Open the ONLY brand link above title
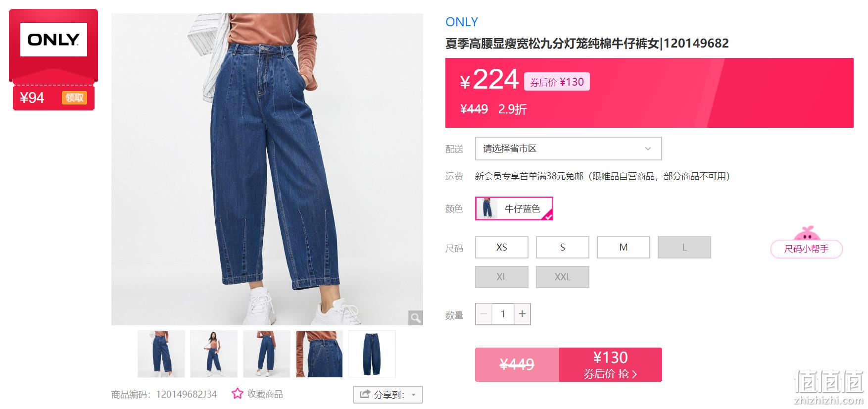Screen dimensions: 868x409 (462, 22)
